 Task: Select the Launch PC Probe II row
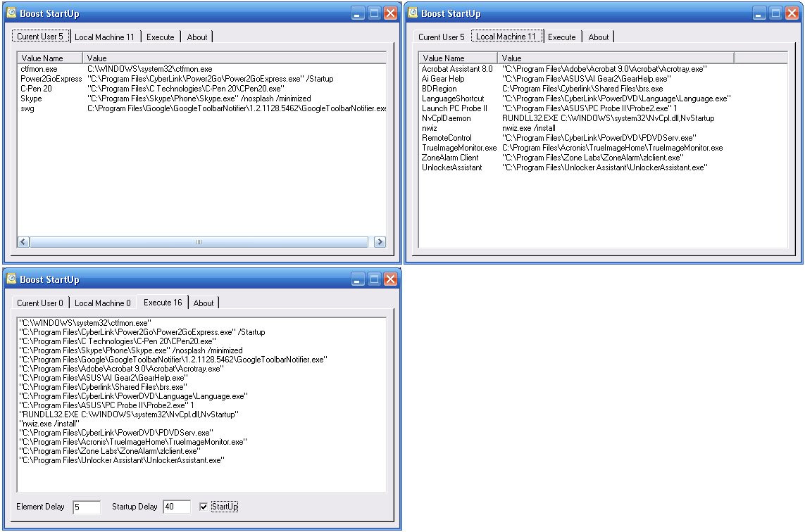tap(604, 108)
